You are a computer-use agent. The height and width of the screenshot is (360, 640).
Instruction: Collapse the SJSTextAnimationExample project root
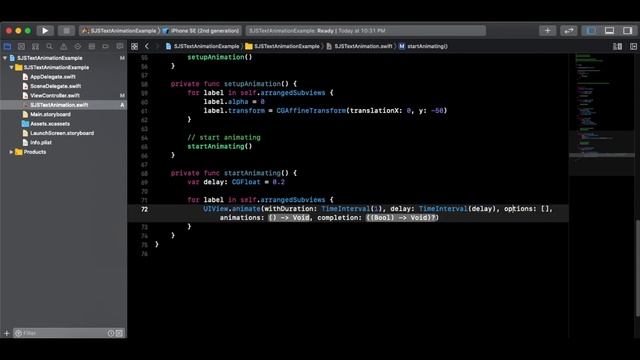click(x=5, y=58)
